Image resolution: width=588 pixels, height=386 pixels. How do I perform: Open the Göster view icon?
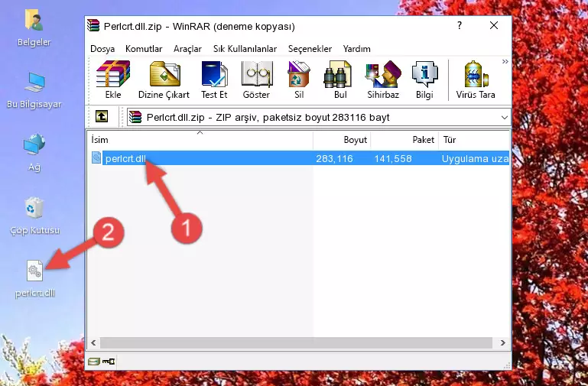[x=256, y=79]
